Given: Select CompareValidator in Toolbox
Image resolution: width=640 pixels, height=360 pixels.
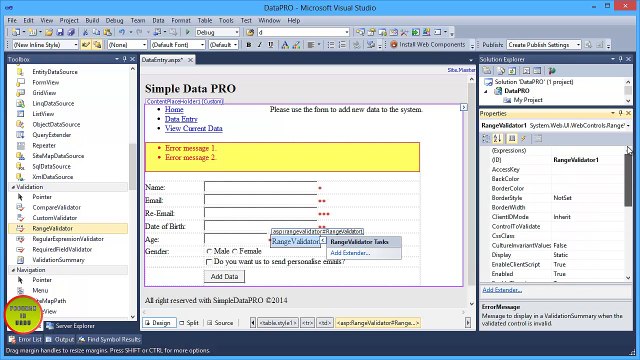Looking at the screenshot, I should click(x=56, y=207).
